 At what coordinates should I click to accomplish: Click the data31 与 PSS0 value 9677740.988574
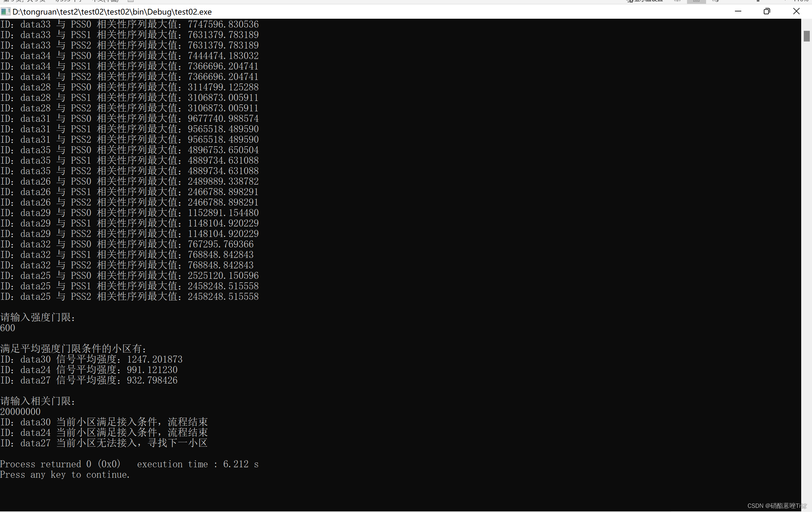(x=223, y=119)
